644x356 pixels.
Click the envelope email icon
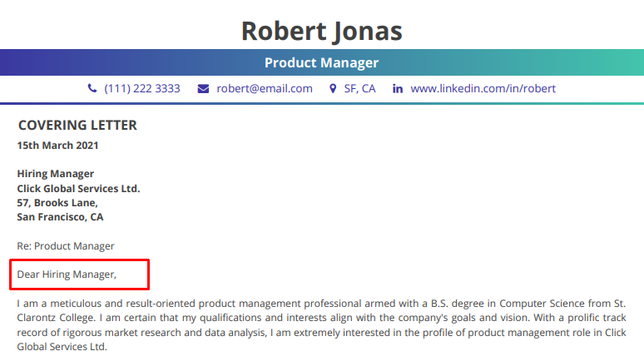click(x=203, y=89)
